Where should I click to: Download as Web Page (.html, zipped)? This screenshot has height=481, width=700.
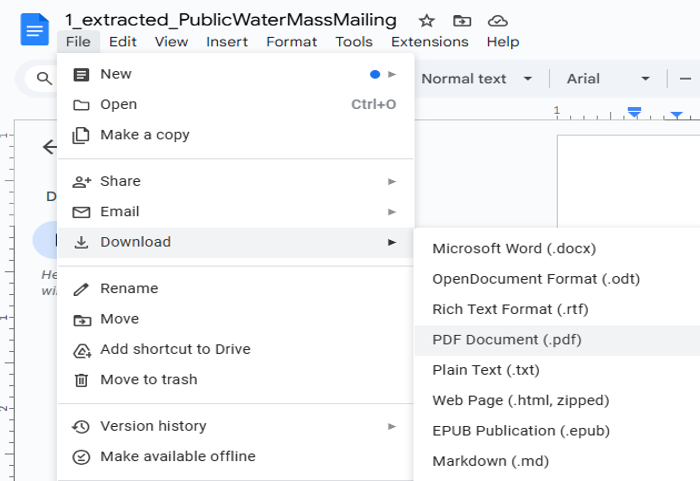[557, 401]
